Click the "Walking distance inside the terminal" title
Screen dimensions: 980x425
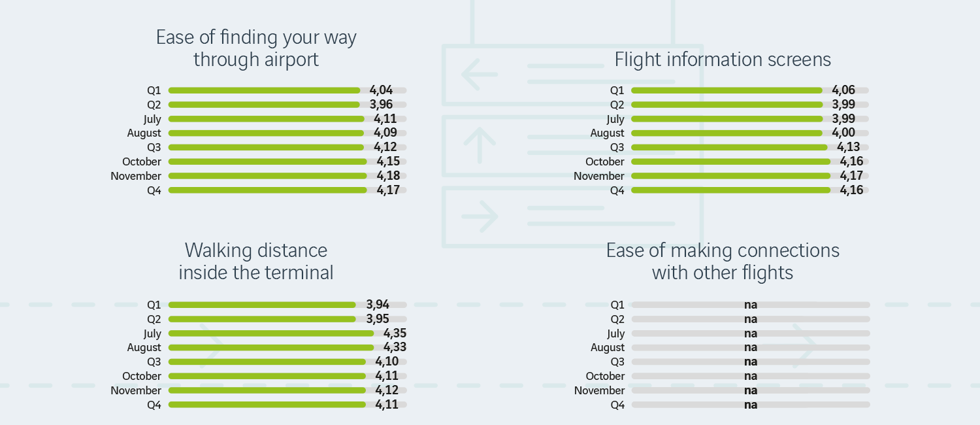(256, 261)
